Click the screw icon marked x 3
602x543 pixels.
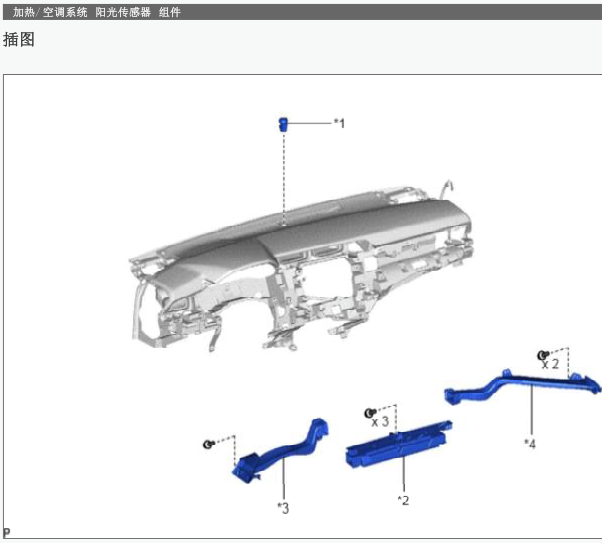370,413
